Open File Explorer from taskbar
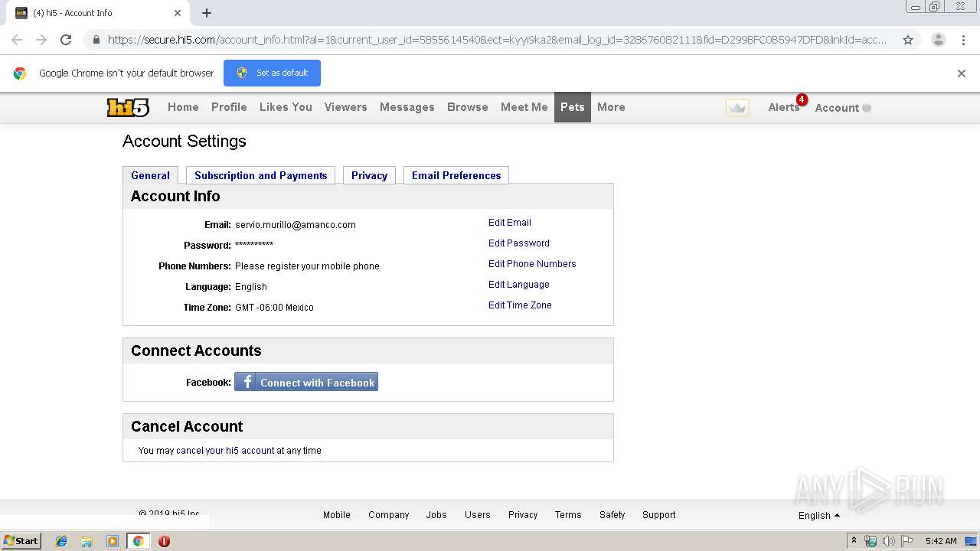Image resolution: width=980 pixels, height=551 pixels. coord(87,541)
